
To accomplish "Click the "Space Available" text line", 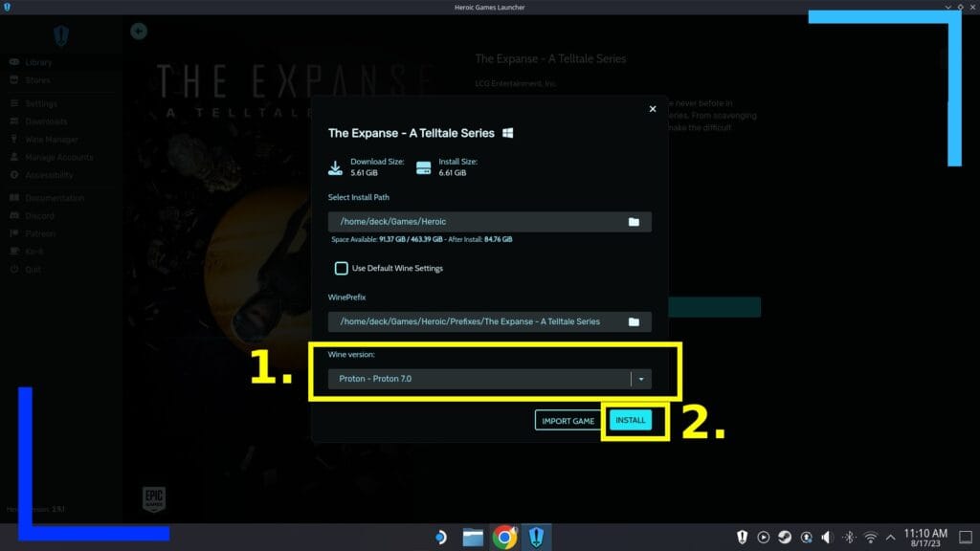I will [x=422, y=239].
